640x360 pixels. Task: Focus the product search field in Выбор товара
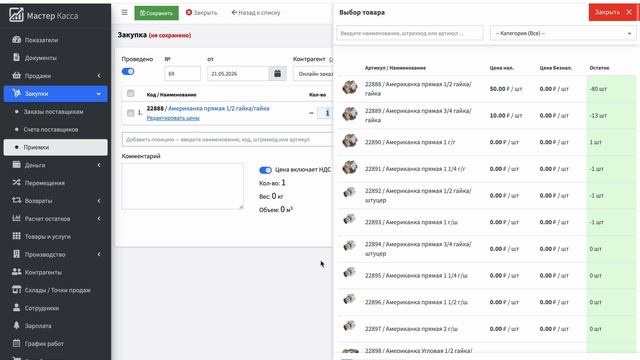pyautogui.click(x=410, y=33)
